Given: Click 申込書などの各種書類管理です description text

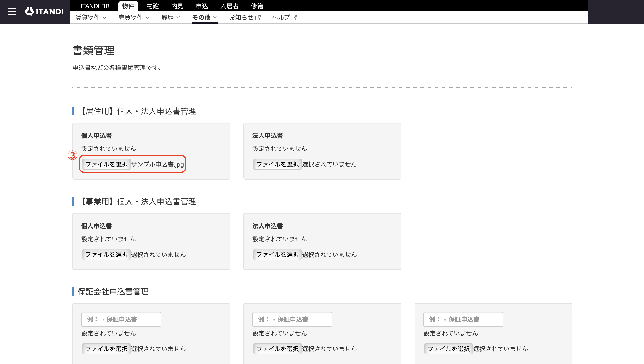Looking at the screenshot, I should pyautogui.click(x=117, y=68).
